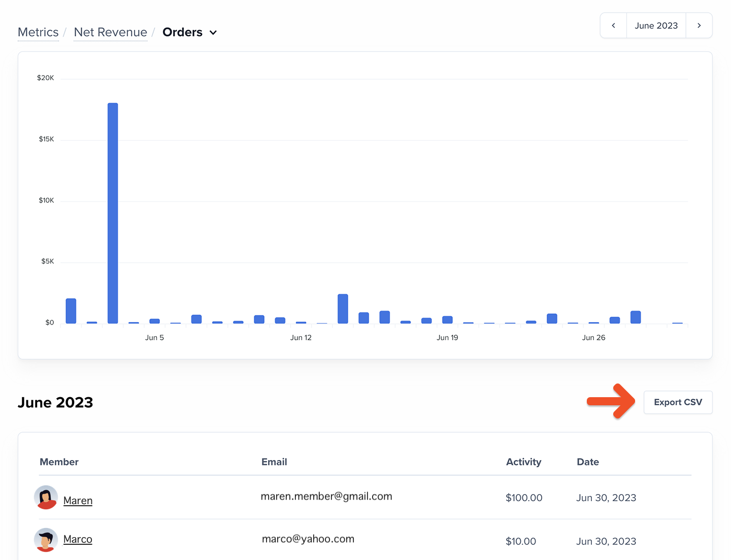The image size is (731, 560).
Task: Open the June 2023 date picker
Action: (x=656, y=25)
